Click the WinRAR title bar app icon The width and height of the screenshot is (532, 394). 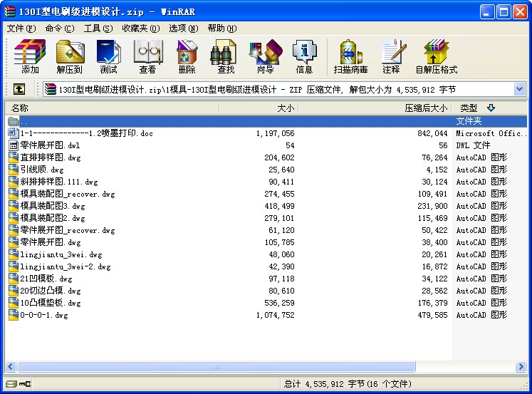click(x=10, y=11)
